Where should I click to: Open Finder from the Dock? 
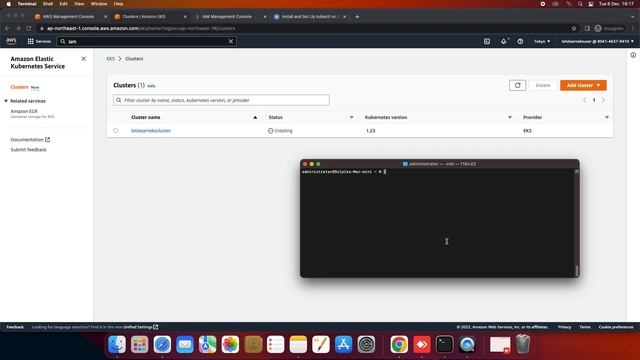(x=117, y=344)
